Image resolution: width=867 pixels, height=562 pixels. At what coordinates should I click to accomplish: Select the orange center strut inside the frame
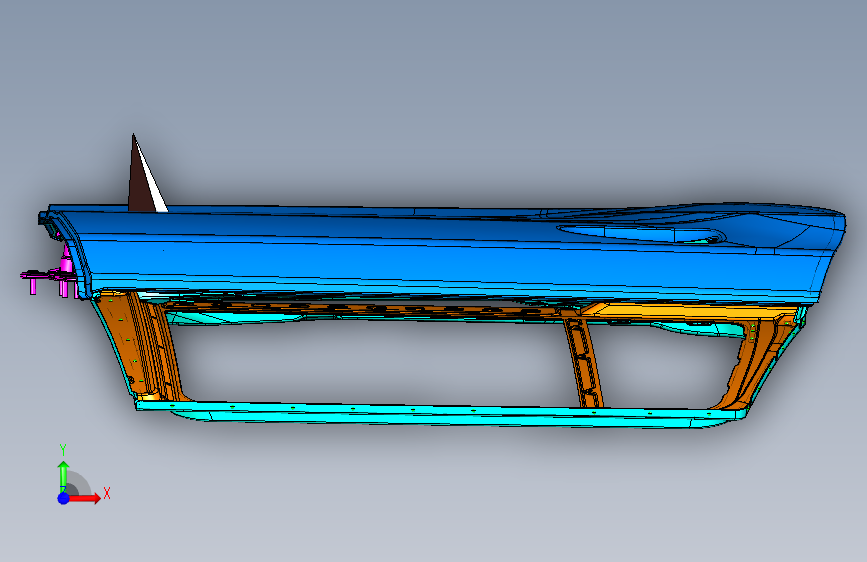click(x=583, y=360)
